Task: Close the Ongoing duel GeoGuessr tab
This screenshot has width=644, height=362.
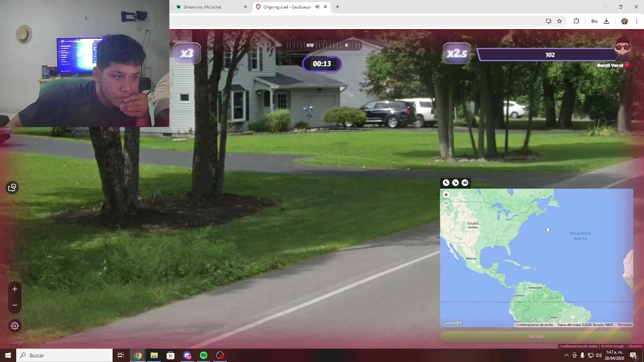Action: point(326,7)
